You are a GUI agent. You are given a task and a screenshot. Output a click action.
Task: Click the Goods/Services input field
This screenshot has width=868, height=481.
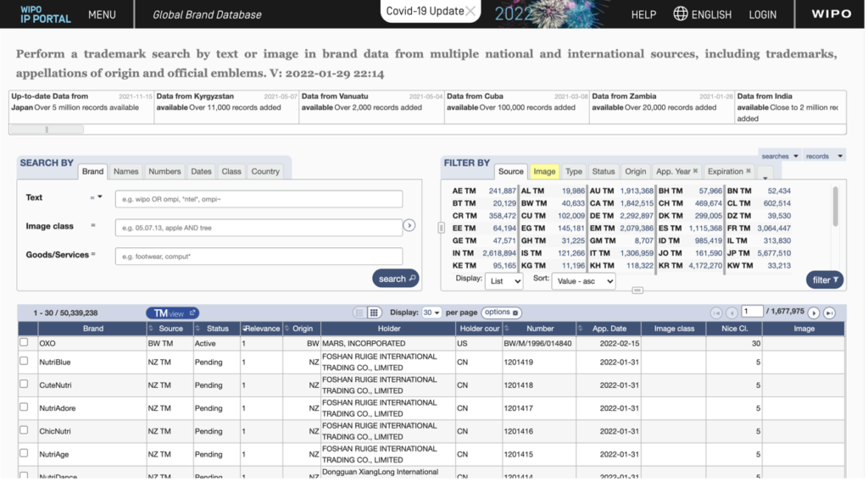coord(259,256)
